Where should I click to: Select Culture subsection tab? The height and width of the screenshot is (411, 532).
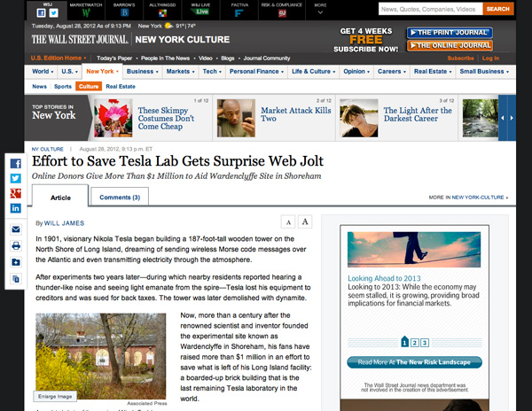pos(89,87)
